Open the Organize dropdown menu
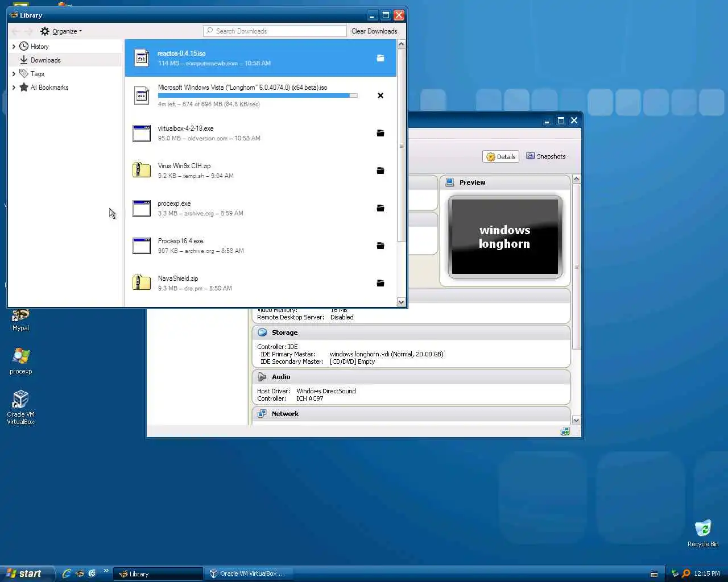This screenshot has height=582, width=728. pos(61,31)
